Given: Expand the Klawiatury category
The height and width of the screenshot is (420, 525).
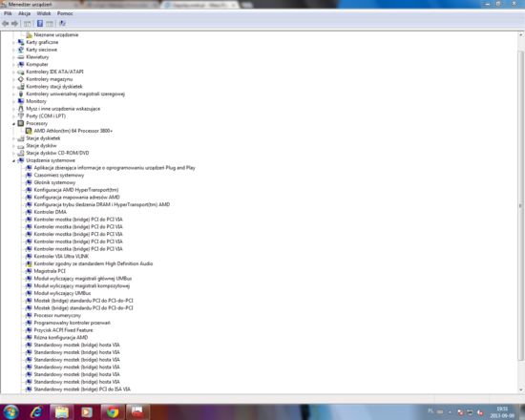Looking at the screenshot, I should click(13, 57).
